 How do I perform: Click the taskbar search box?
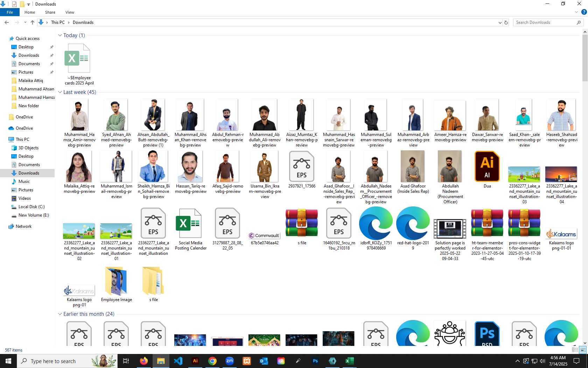pyautogui.click(x=68, y=361)
